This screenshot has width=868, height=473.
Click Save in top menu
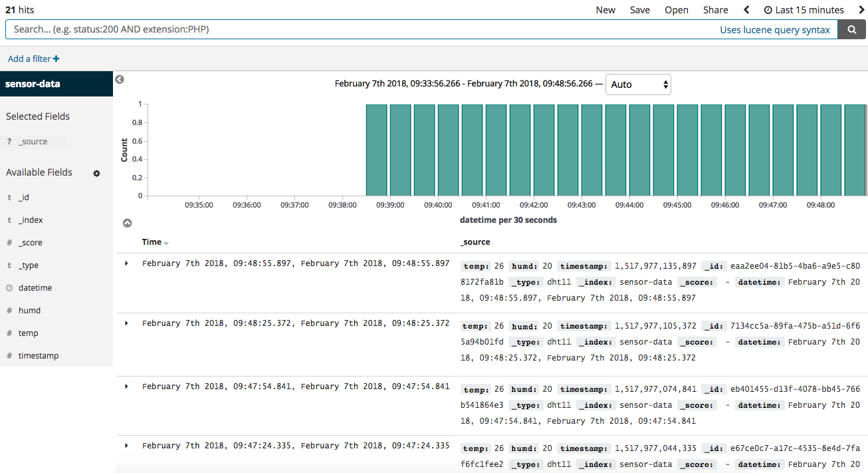click(x=640, y=10)
